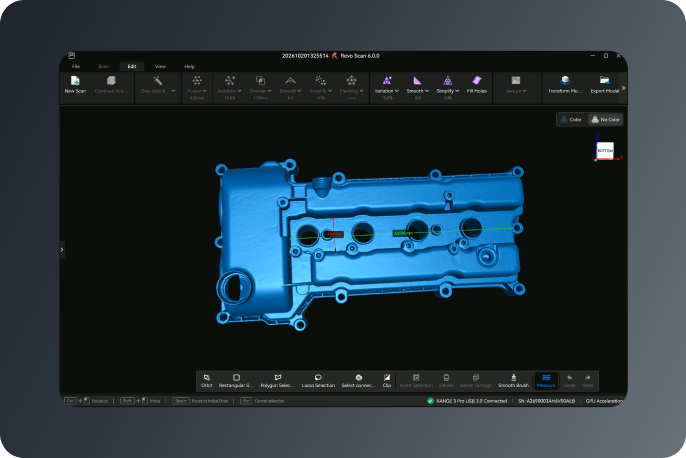Select the Orbit tool
The width and height of the screenshot is (686, 458).
point(206,381)
